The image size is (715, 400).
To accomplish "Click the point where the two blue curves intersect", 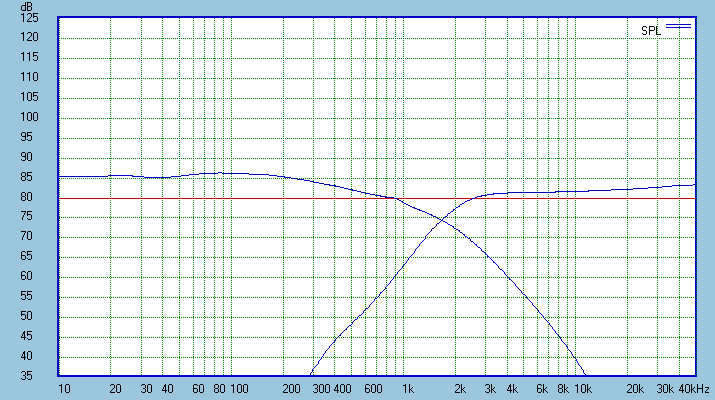I will (440, 220).
